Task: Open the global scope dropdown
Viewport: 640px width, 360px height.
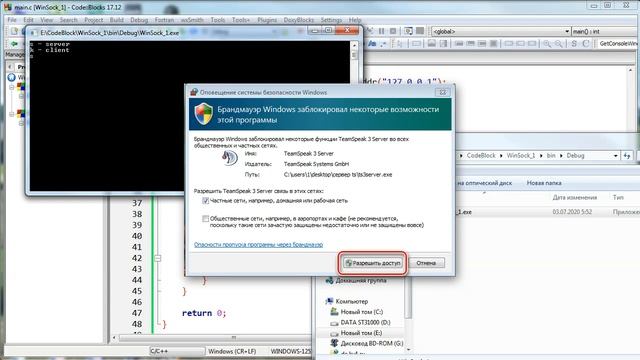Action: coord(501,31)
